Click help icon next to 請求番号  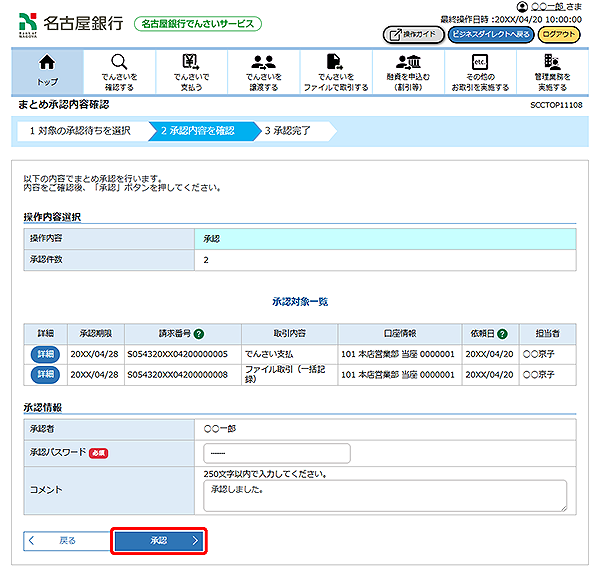pyautogui.click(x=199, y=333)
